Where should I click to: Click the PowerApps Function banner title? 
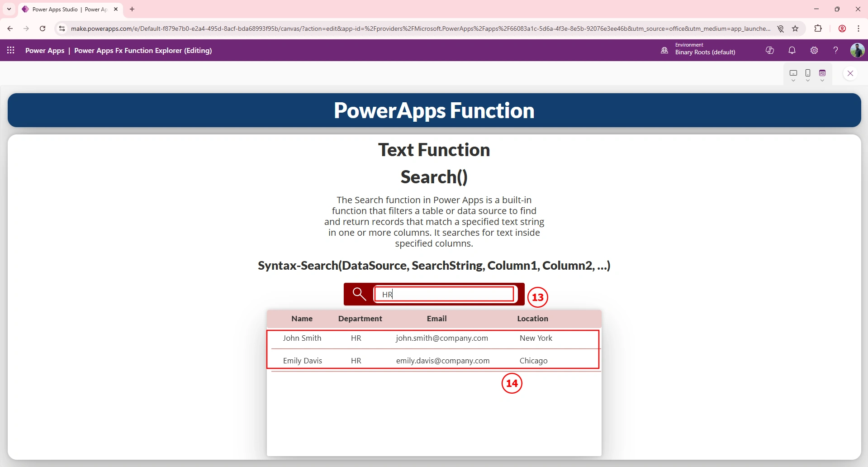[x=434, y=110]
